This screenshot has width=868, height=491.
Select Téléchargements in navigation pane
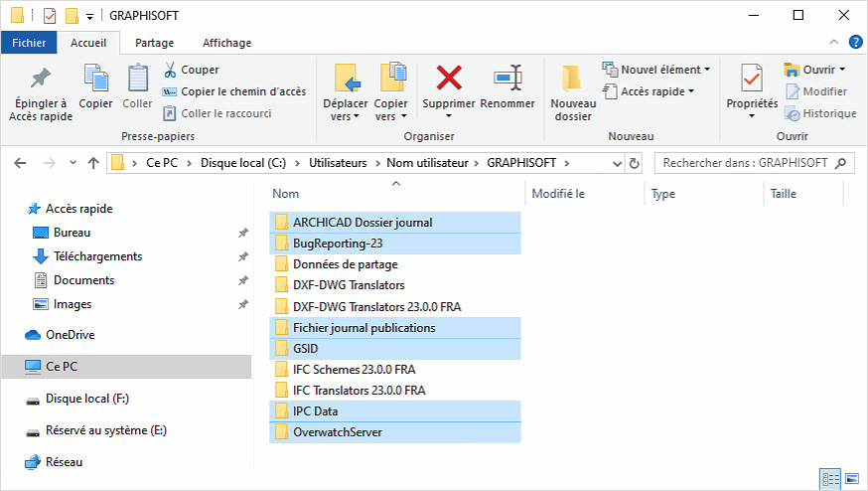pyautogui.click(x=87, y=256)
